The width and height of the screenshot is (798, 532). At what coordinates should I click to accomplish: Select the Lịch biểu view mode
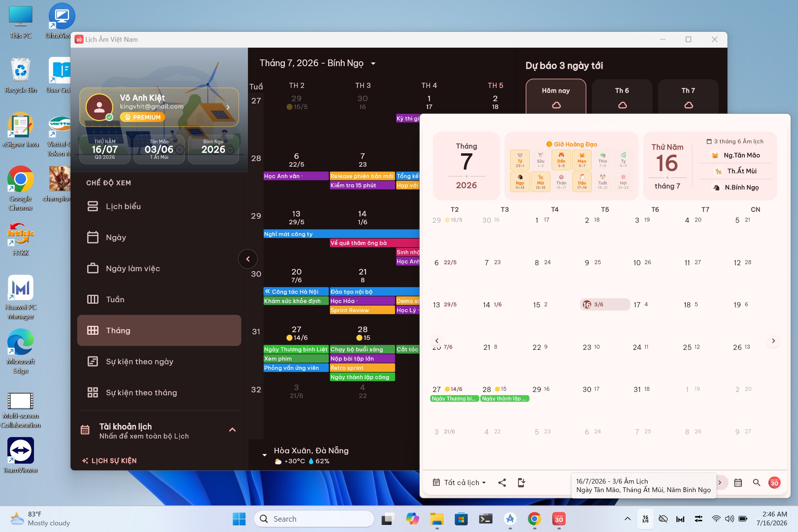point(159,206)
